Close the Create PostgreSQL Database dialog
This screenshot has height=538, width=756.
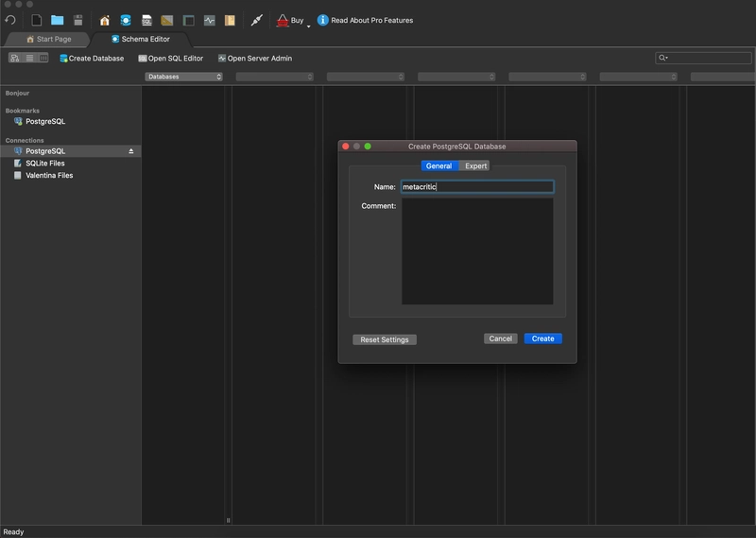[345, 147]
